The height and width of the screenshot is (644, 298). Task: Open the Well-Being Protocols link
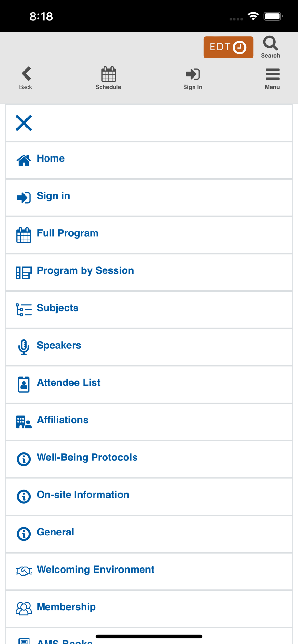[x=87, y=457]
